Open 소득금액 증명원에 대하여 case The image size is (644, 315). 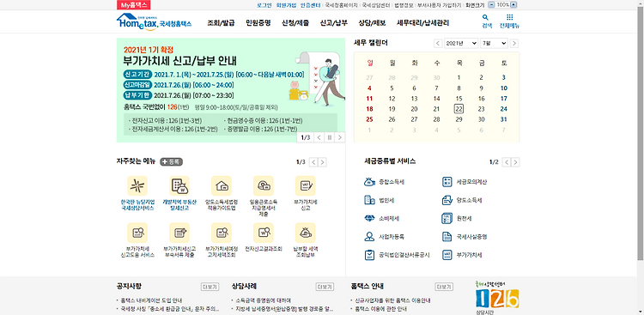(x=264, y=300)
